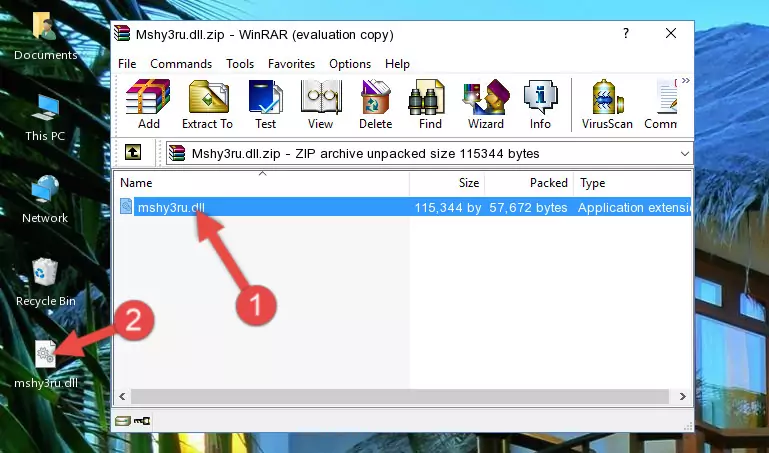Click the horizontal scrollbar left arrow

pos(122,396)
